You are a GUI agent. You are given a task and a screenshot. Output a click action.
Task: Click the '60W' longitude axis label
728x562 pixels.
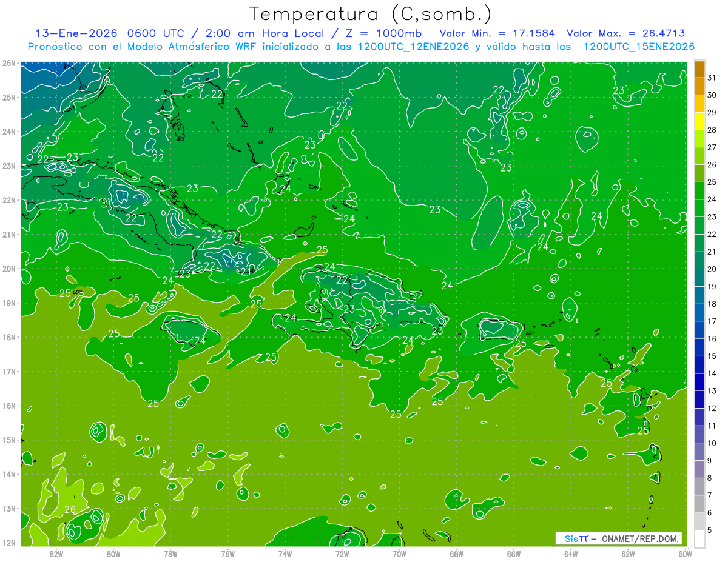[685, 554]
